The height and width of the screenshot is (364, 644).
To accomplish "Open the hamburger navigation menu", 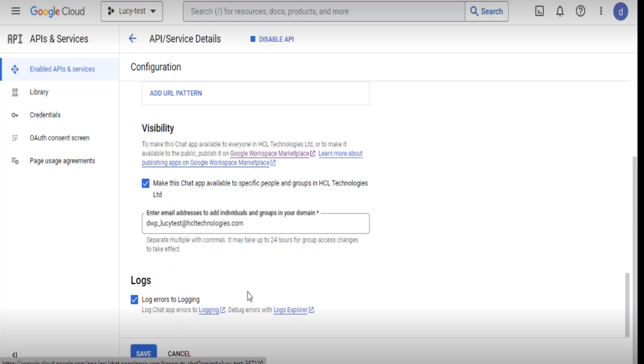I will pos(16,11).
